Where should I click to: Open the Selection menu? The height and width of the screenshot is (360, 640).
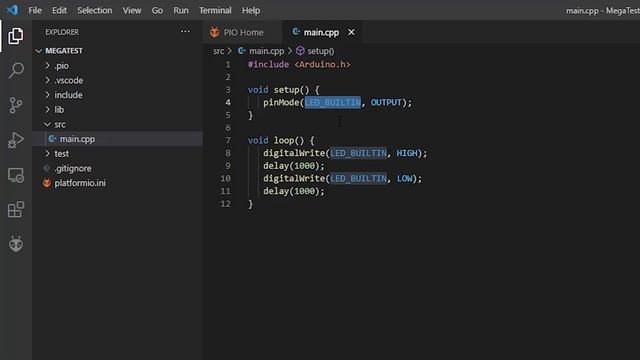(95, 10)
